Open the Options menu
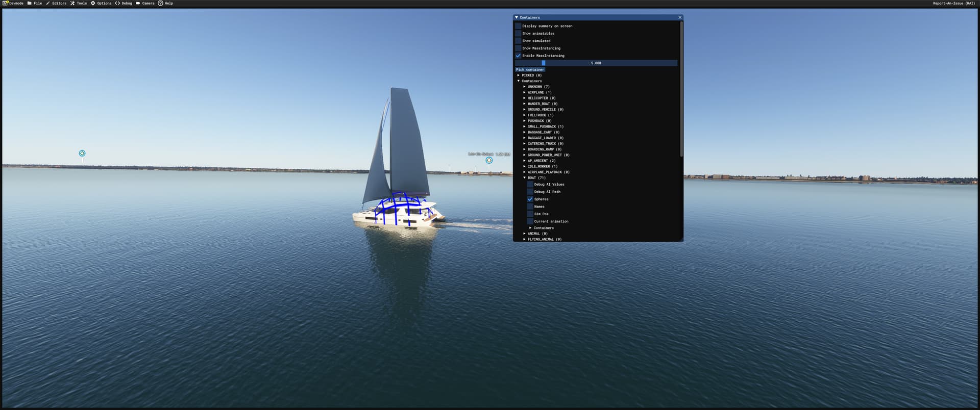 (101, 3)
